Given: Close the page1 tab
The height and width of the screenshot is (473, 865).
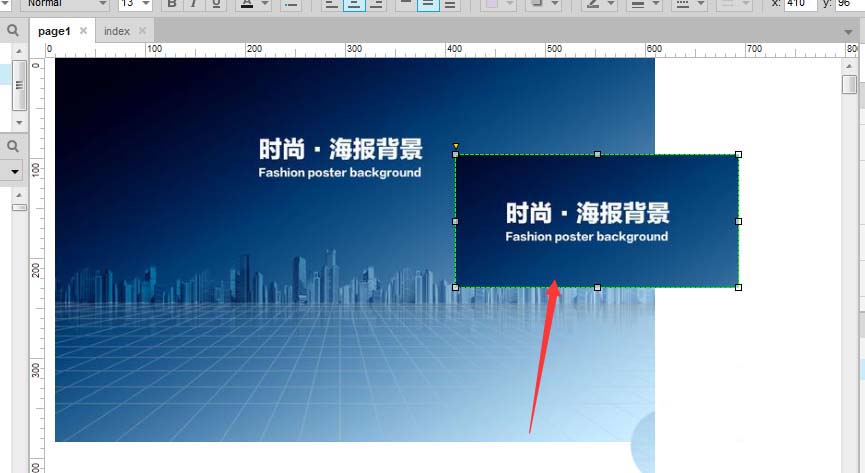Looking at the screenshot, I should (x=83, y=31).
